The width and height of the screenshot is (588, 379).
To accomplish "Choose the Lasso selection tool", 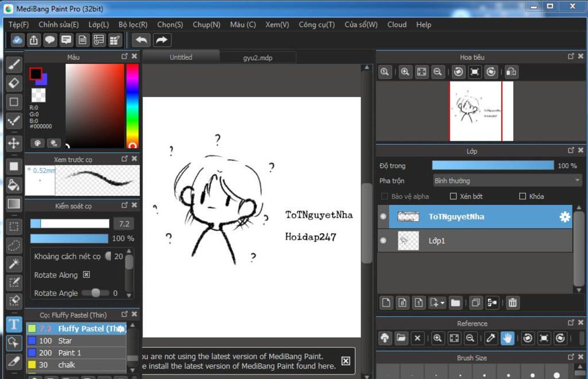I will pos(14,245).
